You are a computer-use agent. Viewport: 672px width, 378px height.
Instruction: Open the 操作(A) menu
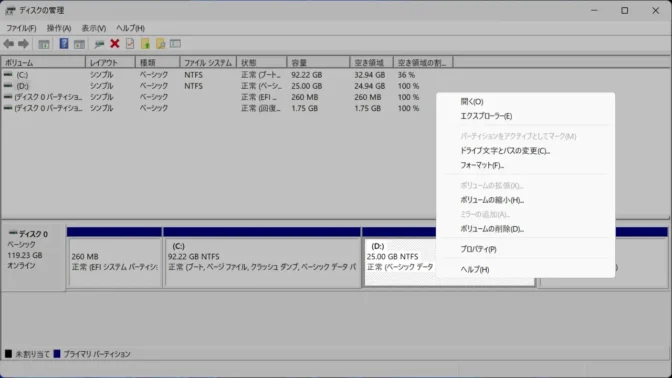click(x=59, y=28)
